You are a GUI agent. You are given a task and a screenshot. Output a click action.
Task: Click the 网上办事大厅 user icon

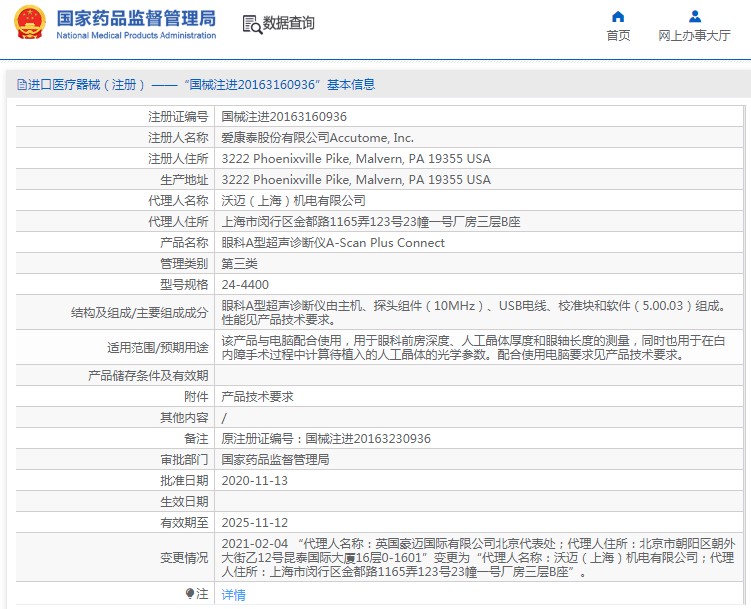coord(694,17)
